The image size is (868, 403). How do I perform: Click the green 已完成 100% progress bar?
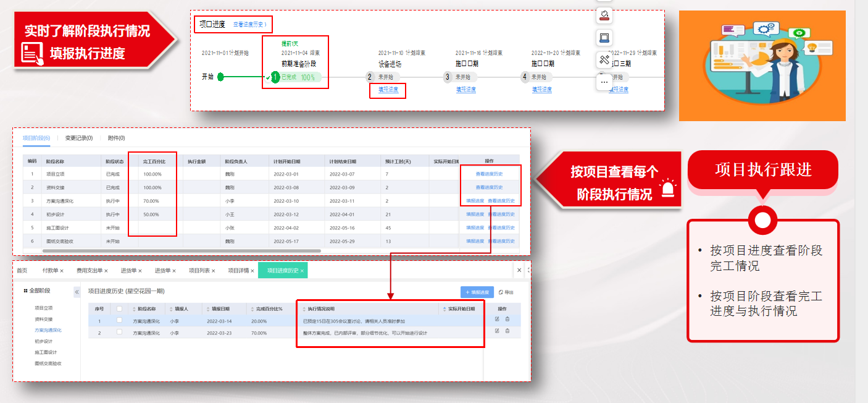click(x=301, y=77)
